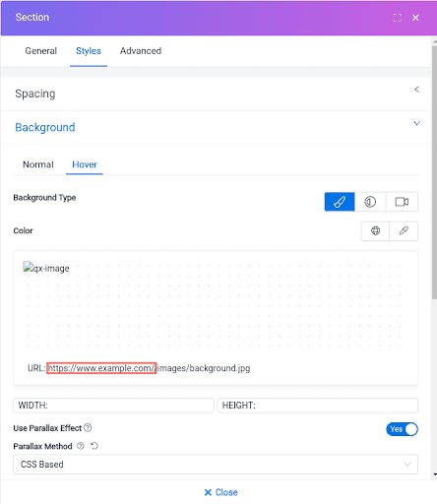Choose the video background type icon
Viewport: 437px width, 504px height.
click(402, 202)
